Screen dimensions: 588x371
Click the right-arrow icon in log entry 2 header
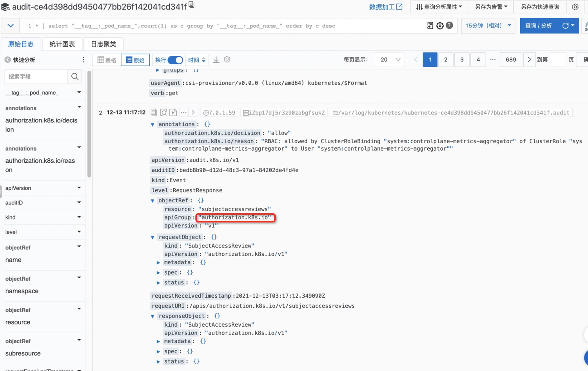point(193,113)
